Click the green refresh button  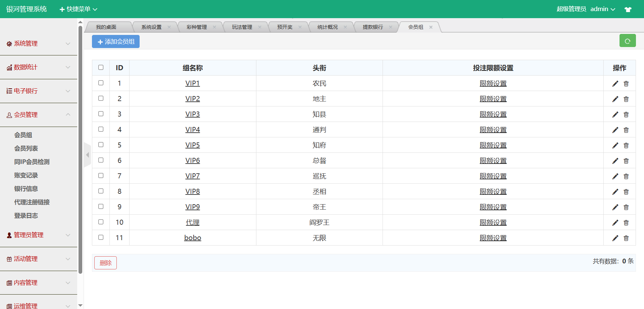(x=628, y=41)
